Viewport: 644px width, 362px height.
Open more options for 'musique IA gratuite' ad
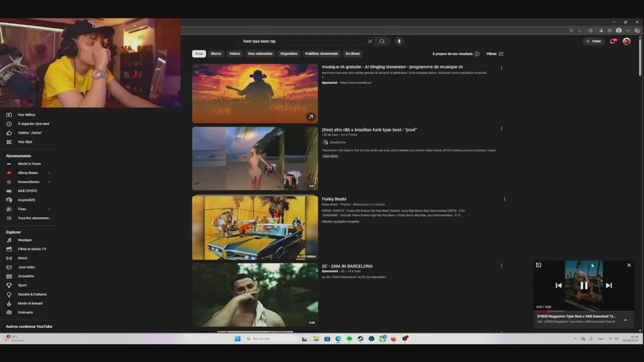coord(501,68)
